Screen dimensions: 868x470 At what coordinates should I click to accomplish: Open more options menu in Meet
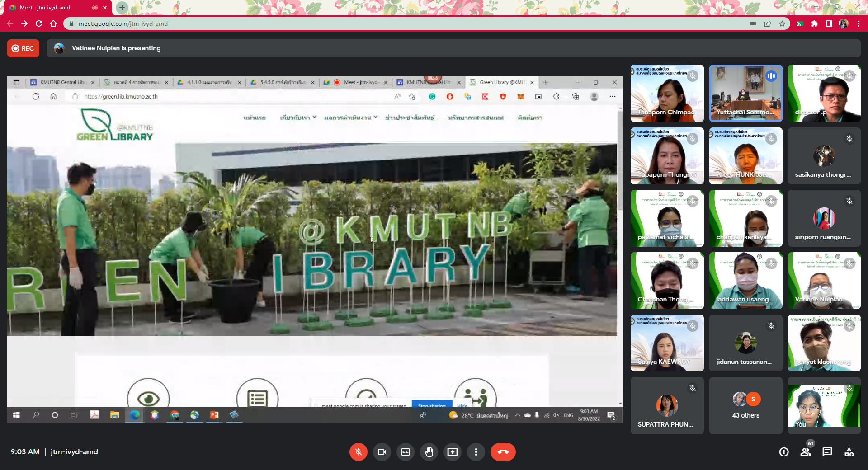(x=476, y=452)
